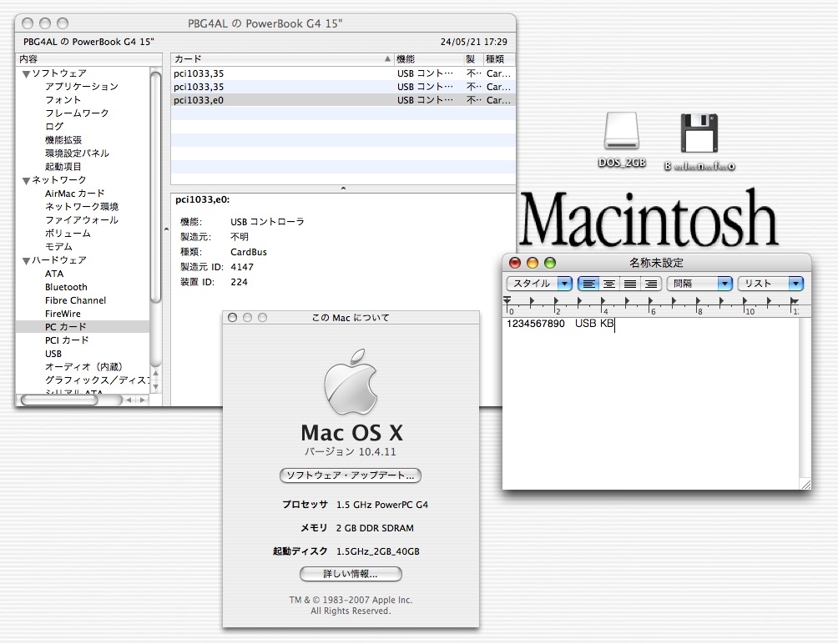Select FireWire in the hardware list

[x=63, y=314]
